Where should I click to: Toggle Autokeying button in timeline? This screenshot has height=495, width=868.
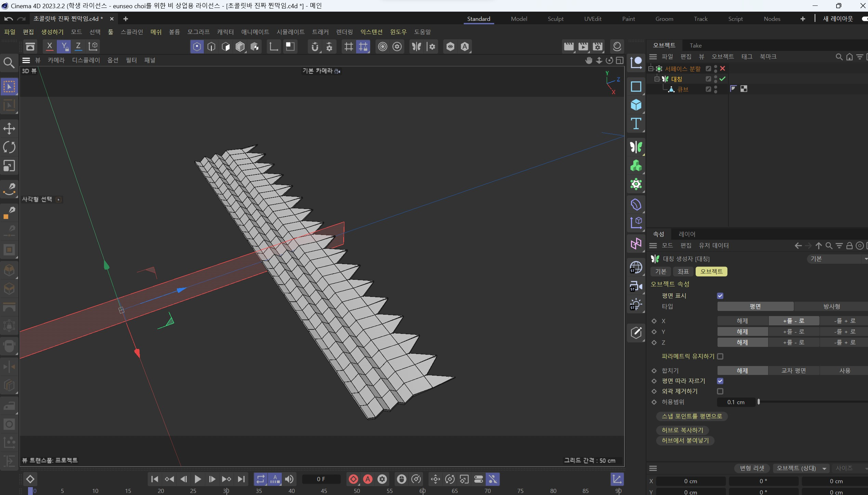[x=368, y=479]
